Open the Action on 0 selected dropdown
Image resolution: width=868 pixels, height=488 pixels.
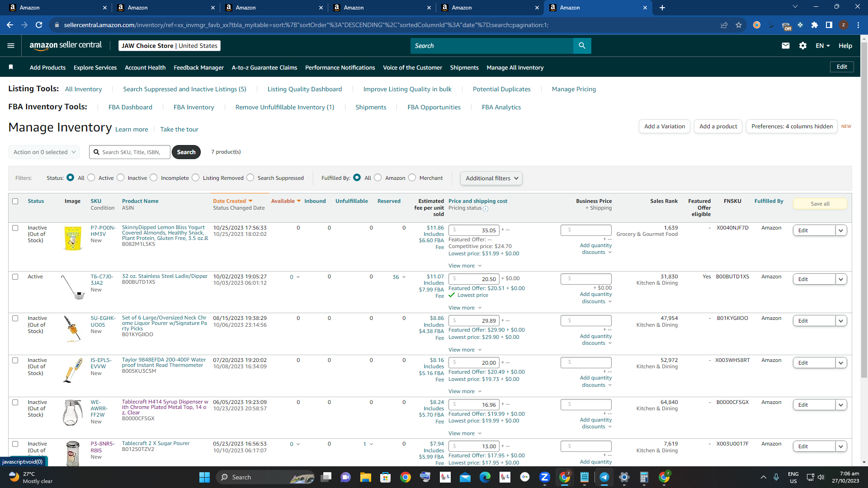pos(44,152)
